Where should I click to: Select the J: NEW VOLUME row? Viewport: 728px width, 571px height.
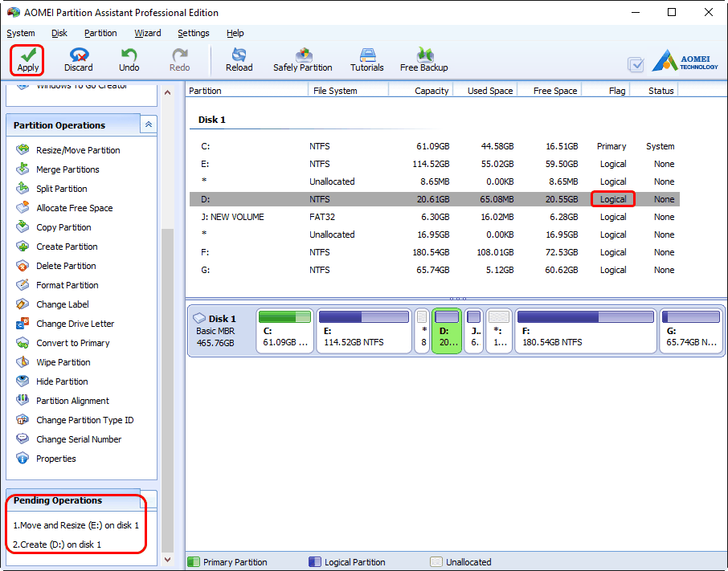coord(435,217)
